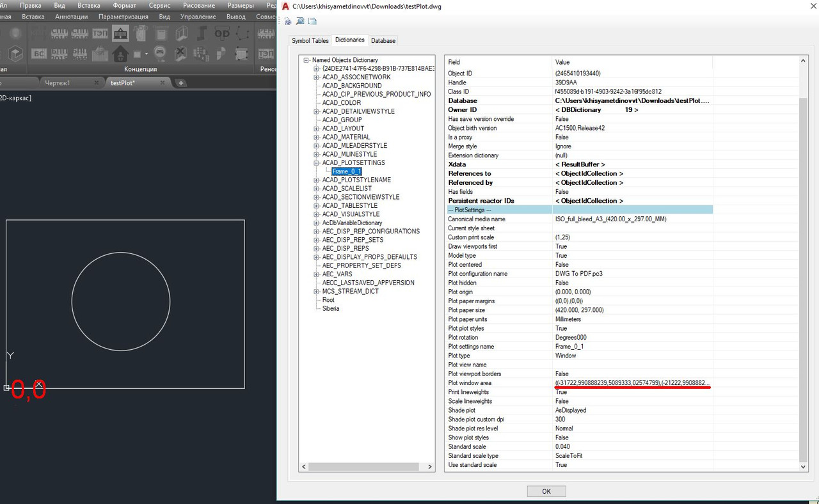
Task: Click the first toolbar icon in the dialog
Action: pos(288,21)
